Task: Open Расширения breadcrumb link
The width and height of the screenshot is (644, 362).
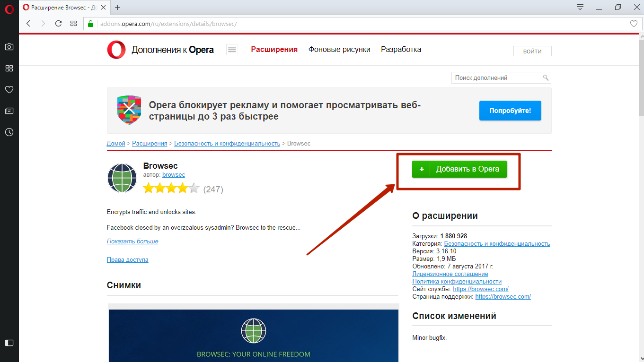Action: tap(150, 143)
